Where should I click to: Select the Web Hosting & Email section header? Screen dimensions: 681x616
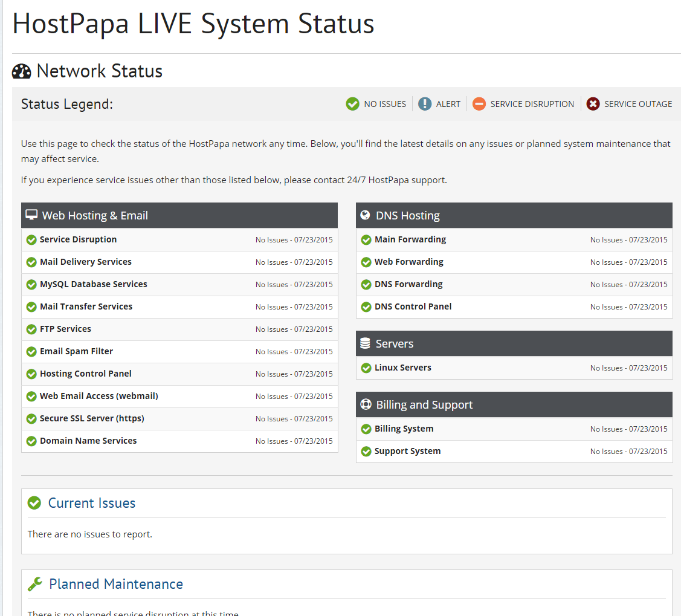(x=179, y=215)
